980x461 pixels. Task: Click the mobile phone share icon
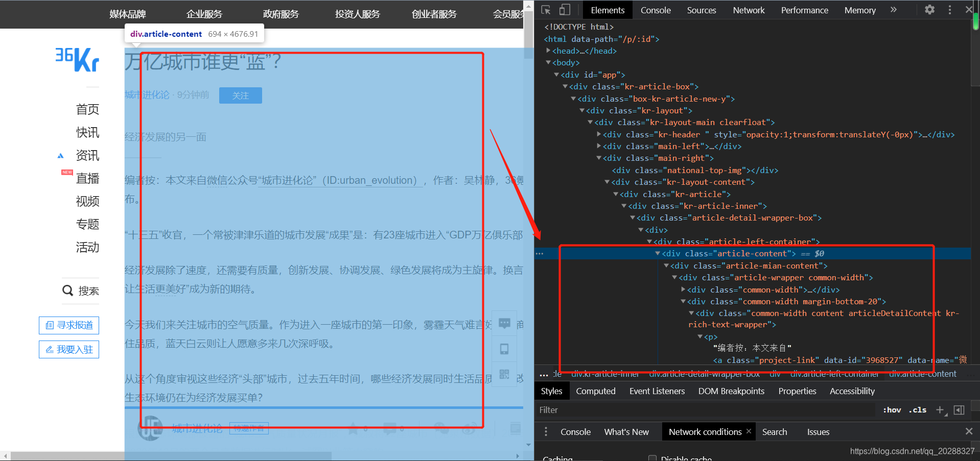point(504,349)
